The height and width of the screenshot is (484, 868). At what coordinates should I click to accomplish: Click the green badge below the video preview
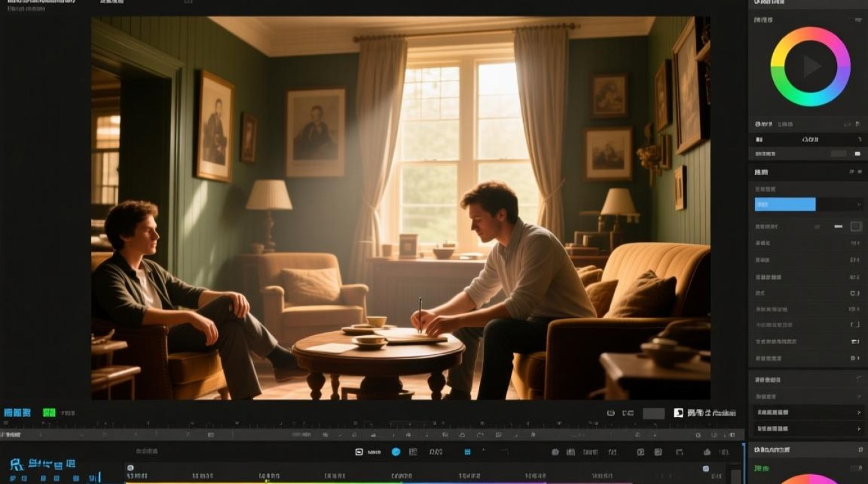tap(49, 412)
